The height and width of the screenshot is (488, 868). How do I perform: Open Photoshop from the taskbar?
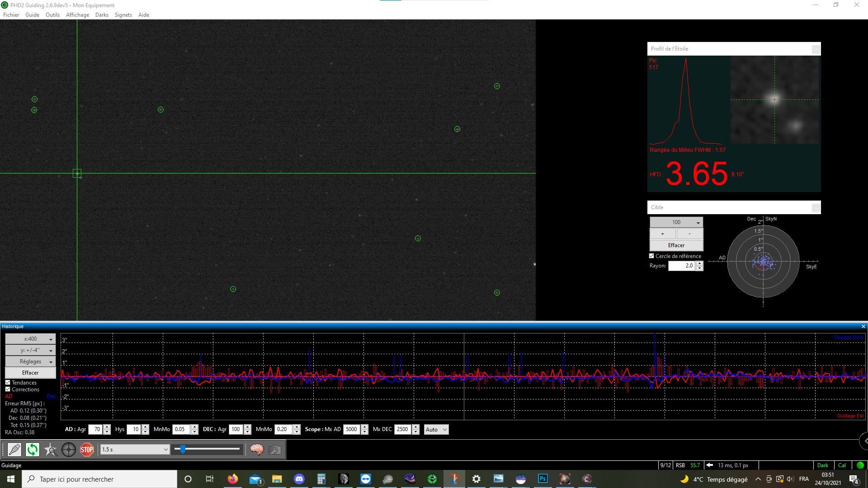[543, 479]
